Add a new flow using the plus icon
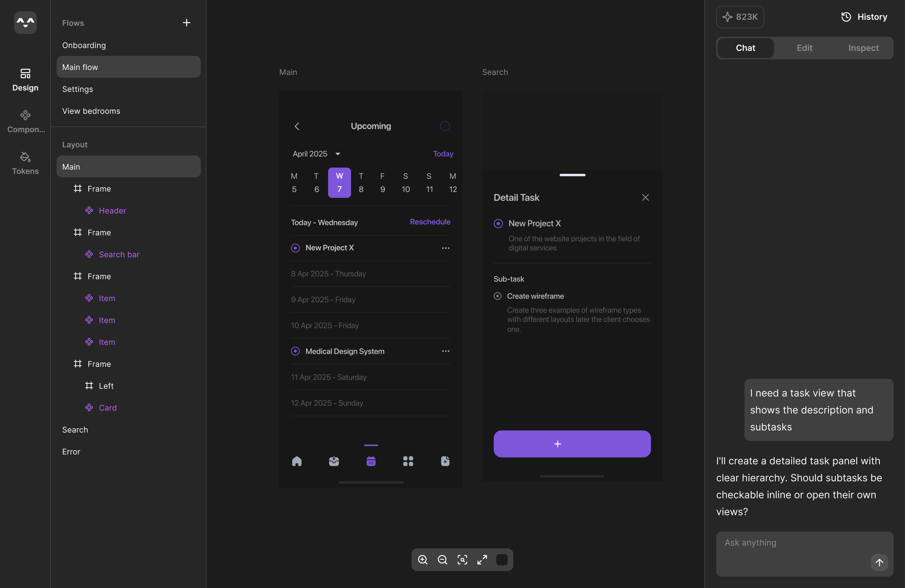 [x=186, y=22]
